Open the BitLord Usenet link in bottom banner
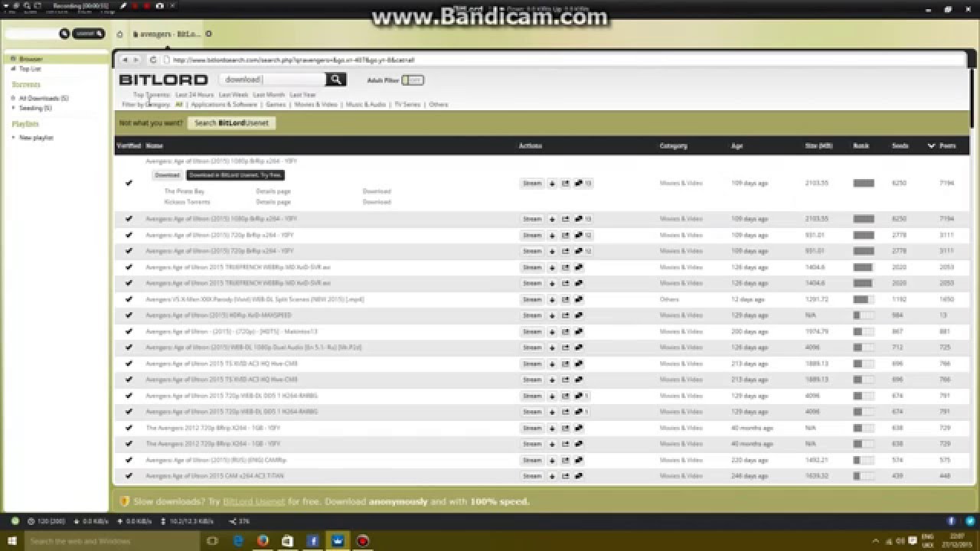 [253, 502]
